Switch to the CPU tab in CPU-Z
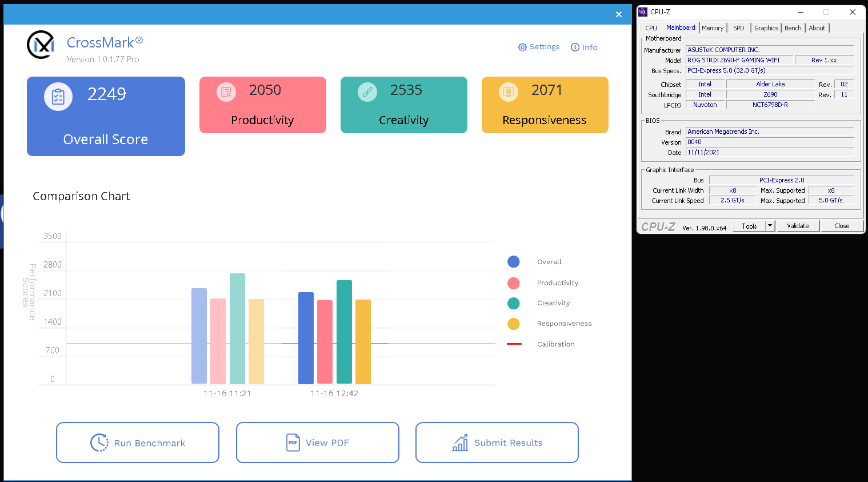The height and width of the screenshot is (482, 868). pyautogui.click(x=651, y=28)
